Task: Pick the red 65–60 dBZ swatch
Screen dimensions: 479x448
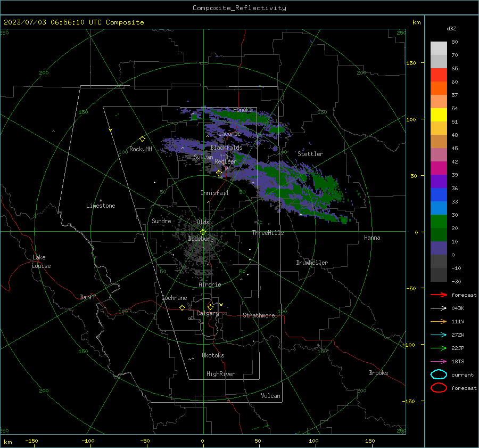Action: [x=439, y=75]
